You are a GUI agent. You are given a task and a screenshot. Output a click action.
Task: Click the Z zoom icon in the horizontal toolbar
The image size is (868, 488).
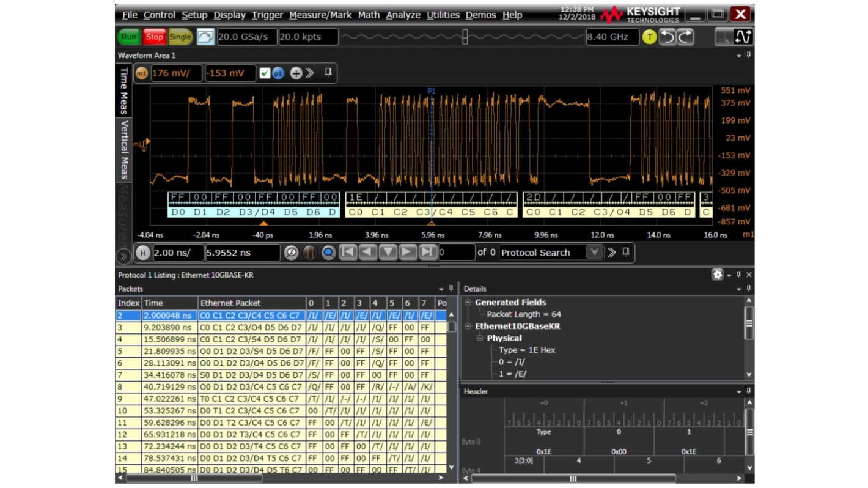pyautogui.click(x=291, y=253)
